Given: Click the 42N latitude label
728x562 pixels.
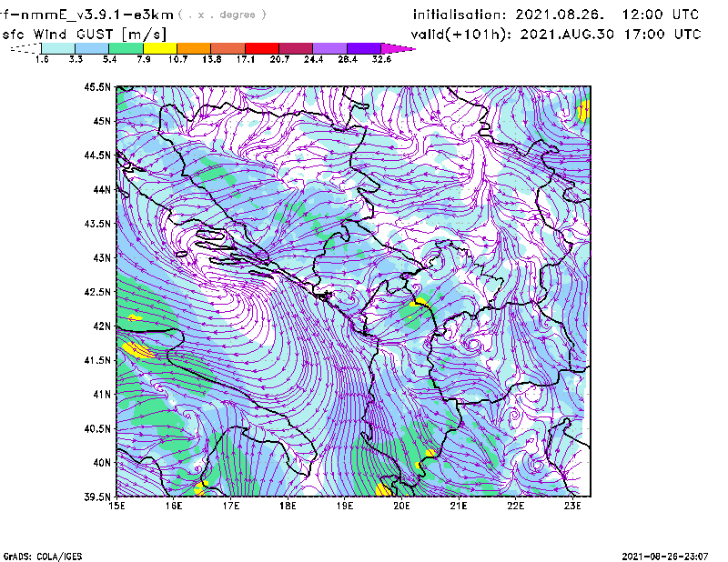Looking at the screenshot, I should [x=102, y=326].
